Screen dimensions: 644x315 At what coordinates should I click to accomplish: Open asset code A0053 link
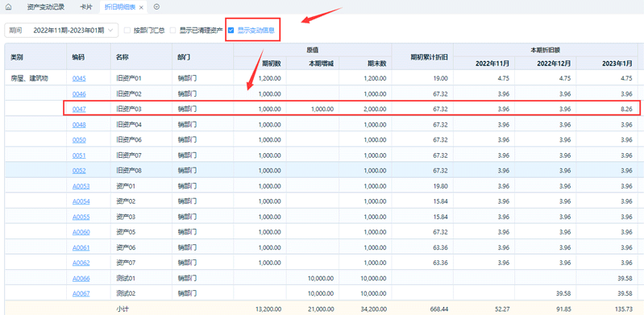(x=81, y=186)
